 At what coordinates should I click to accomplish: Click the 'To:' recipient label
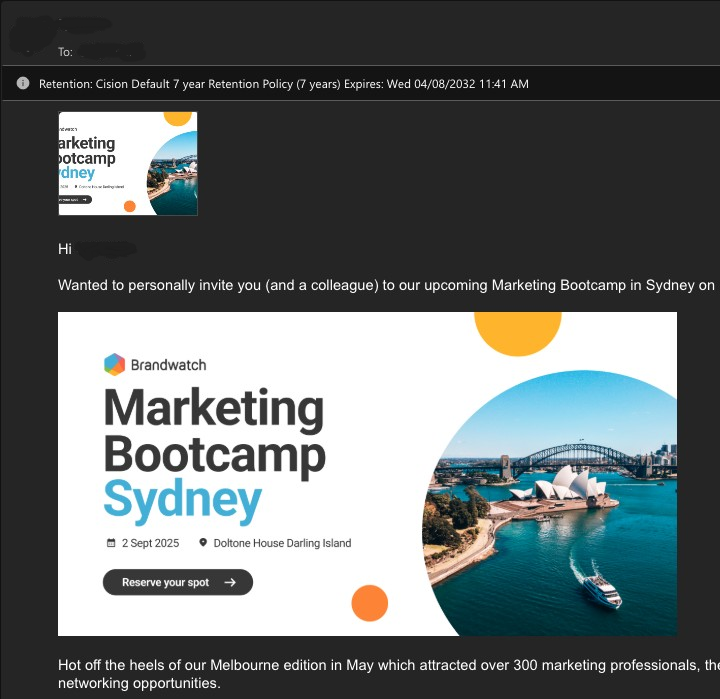tap(65, 52)
